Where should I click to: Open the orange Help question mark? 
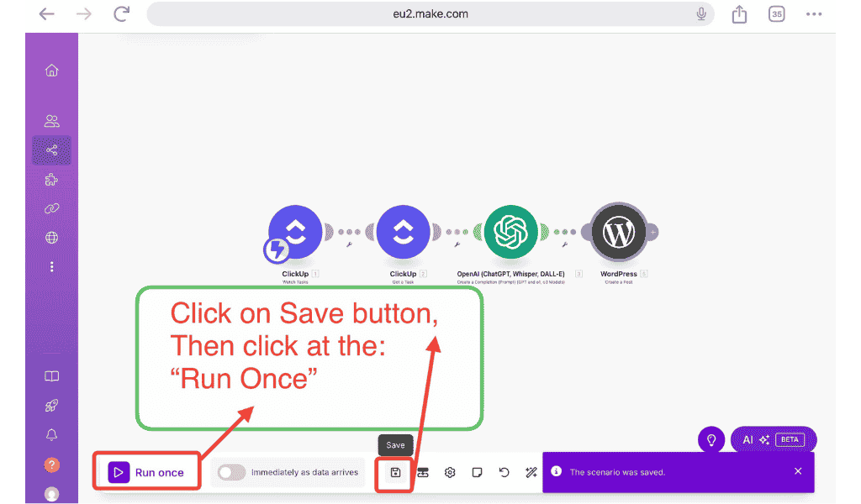pyautogui.click(x=51, y=465)
